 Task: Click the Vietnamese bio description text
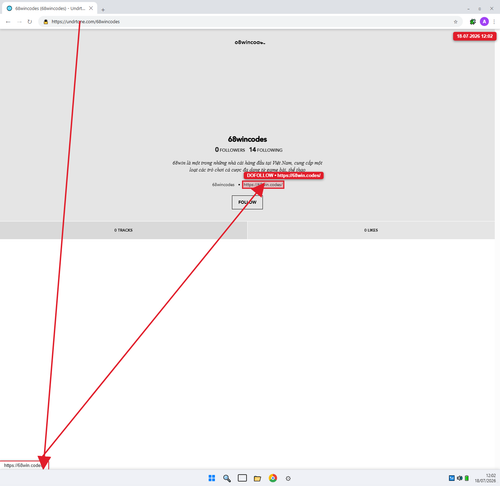point(247,166)
